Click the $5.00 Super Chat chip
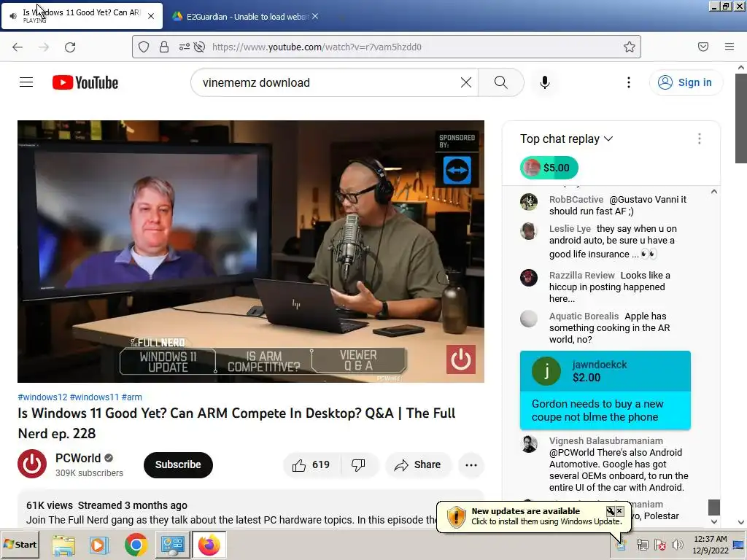 549,168
